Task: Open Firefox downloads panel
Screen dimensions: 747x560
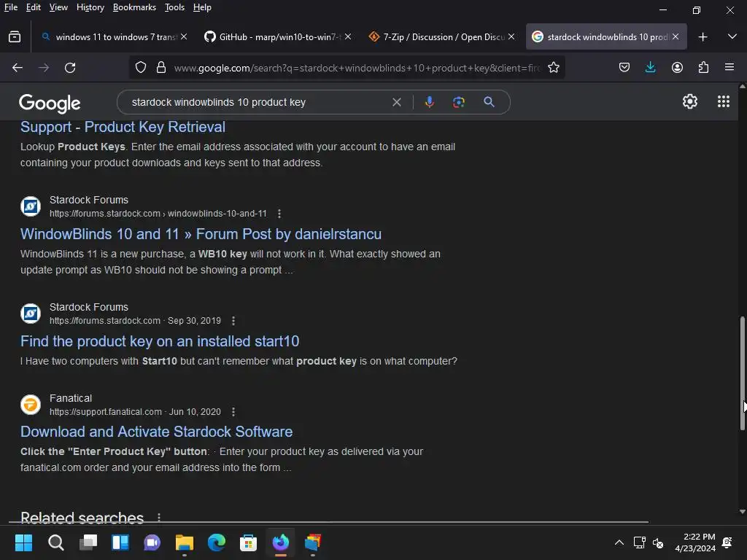Action: 650,67
